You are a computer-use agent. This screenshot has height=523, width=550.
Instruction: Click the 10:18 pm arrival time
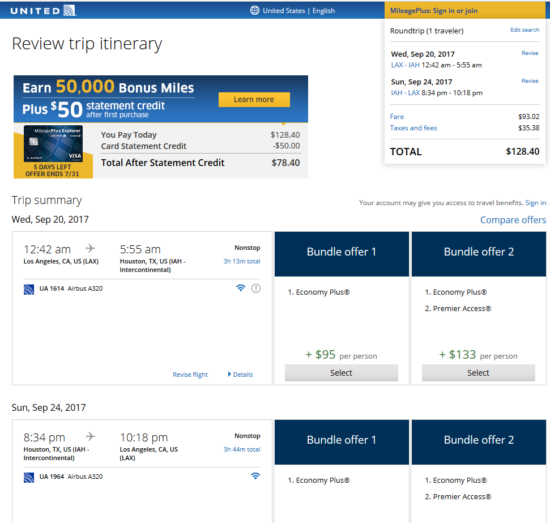tap(144, 437)
